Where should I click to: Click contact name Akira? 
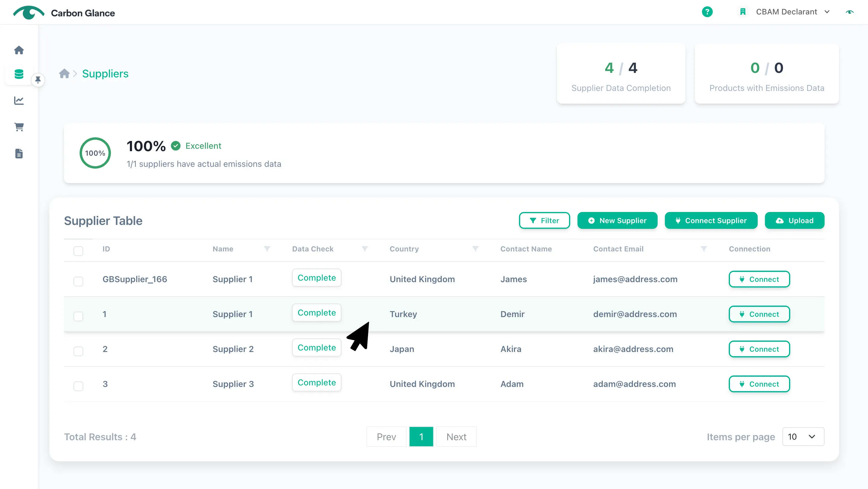pyautogui.click(x=511, y=349)
